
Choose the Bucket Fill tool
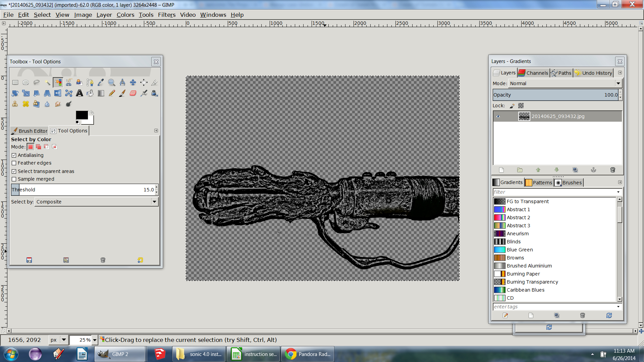pos(90,93)
